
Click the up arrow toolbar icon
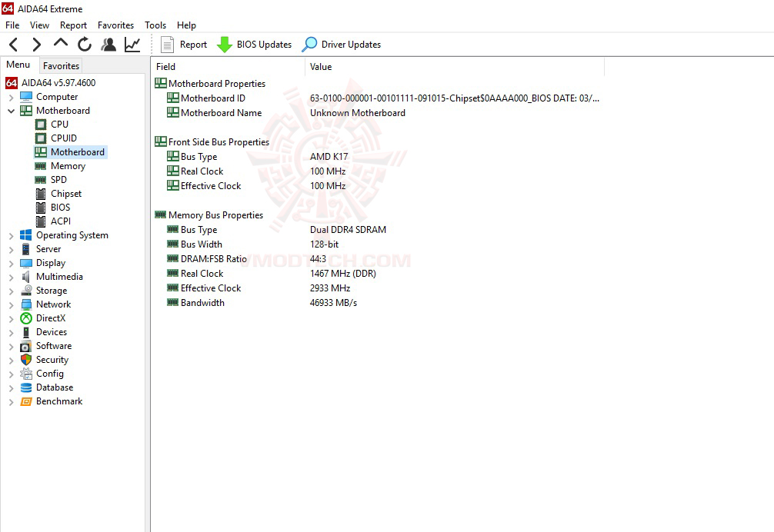(60, 44)
